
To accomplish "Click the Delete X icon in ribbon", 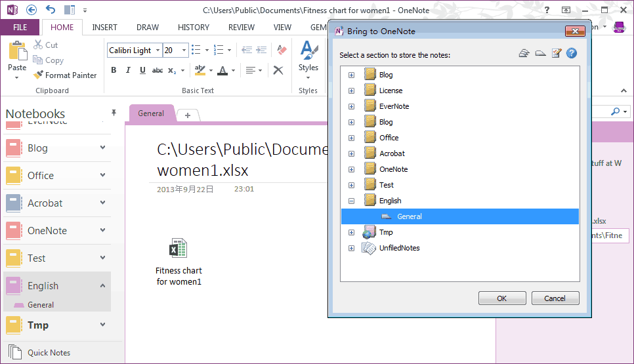I will click(278, 70).
